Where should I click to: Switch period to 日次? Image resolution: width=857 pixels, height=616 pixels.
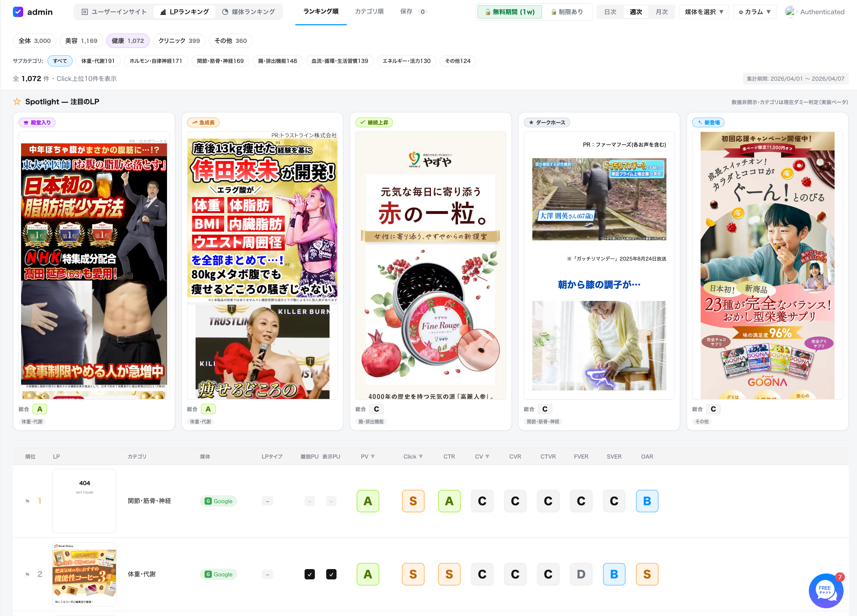(610, 12)
